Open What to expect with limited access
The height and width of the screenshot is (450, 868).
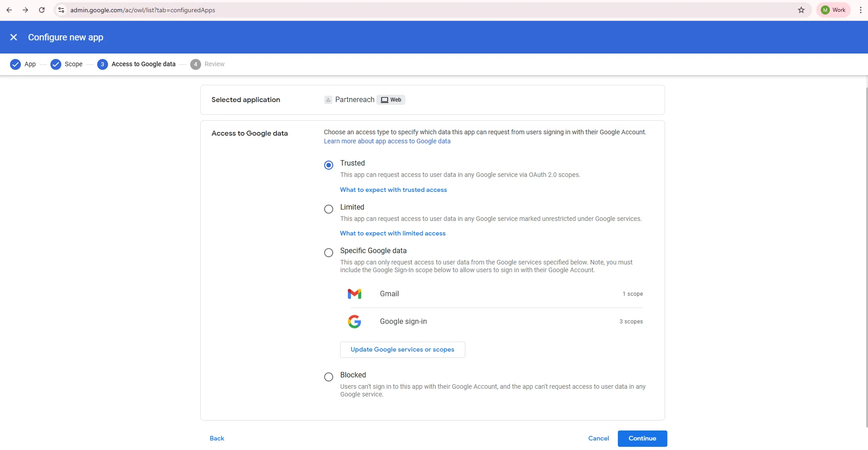(x=393, y=233)
